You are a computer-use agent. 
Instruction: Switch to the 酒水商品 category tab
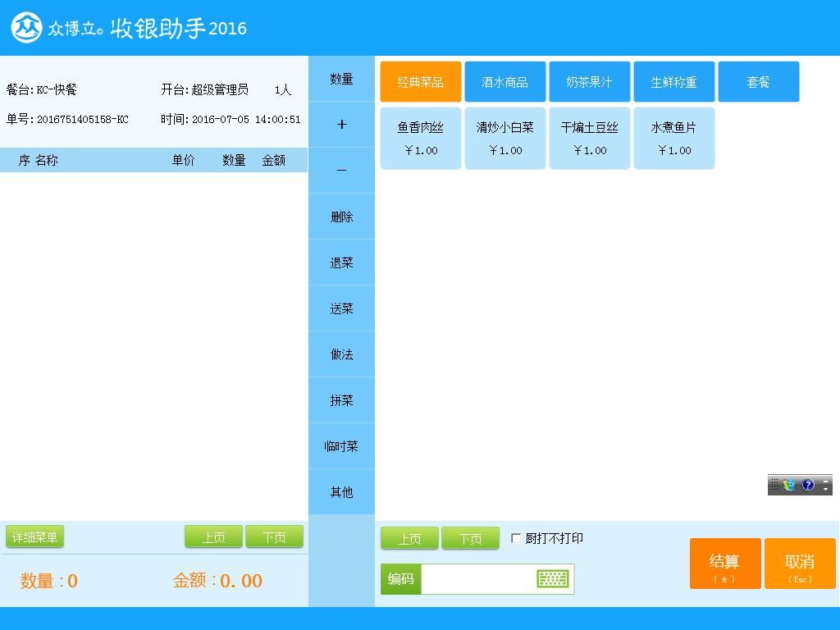505,81
